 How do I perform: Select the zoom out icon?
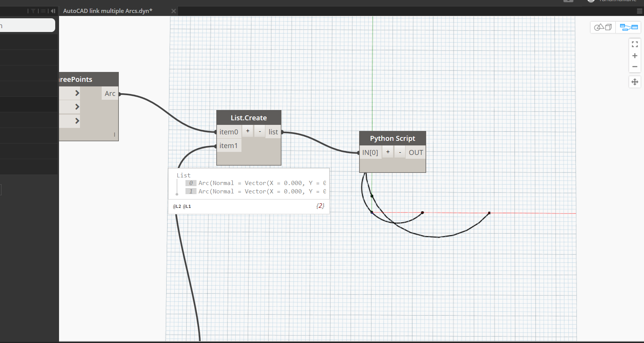pyautogui.click(x=634, y=67)
